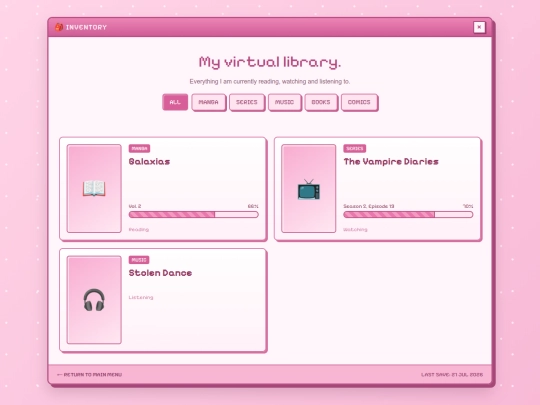Open the Stolen Dance title
This screenshot has width=540, height=405.
160,273
